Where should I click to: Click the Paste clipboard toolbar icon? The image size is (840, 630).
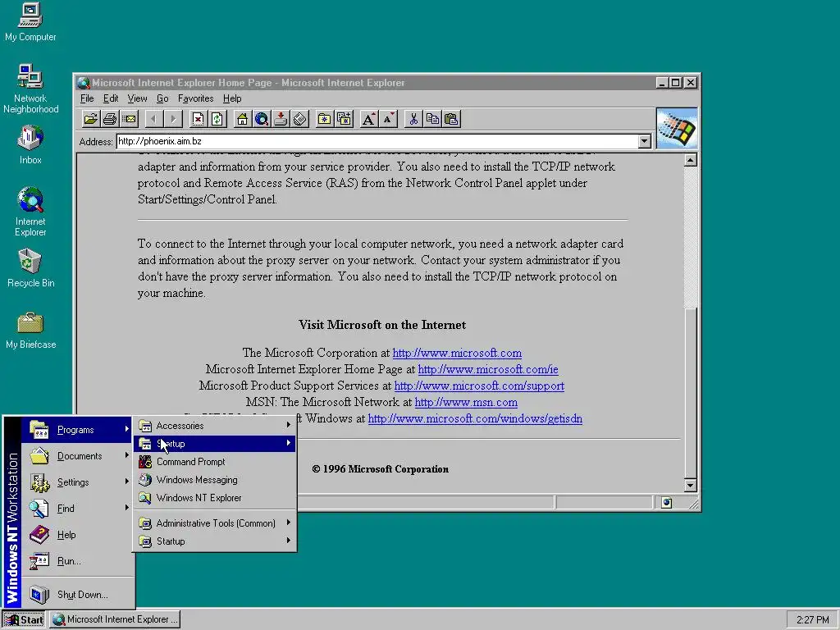click(x=452, y=119)
